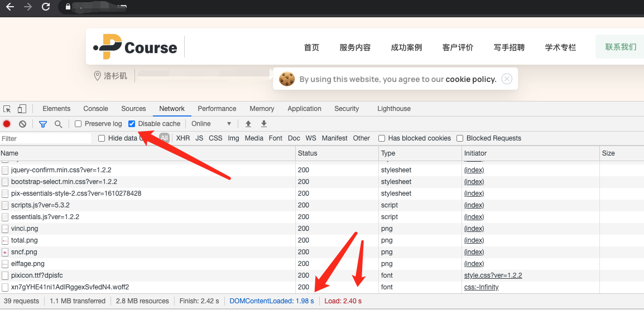Screen dimensions: 644x310
Task: Open network search magnifier icon
Action: point(58,124)
